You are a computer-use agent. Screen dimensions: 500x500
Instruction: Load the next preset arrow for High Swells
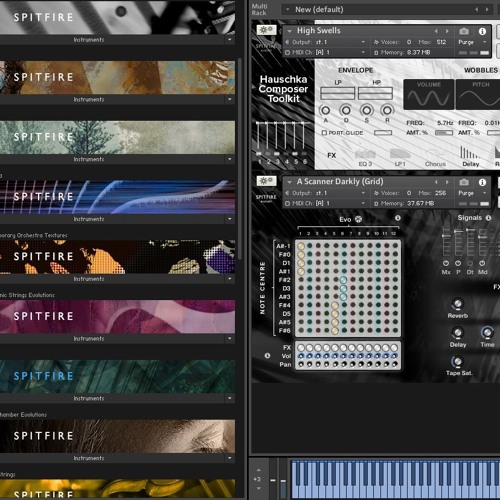pyautogui.click(x=447, y=31)
